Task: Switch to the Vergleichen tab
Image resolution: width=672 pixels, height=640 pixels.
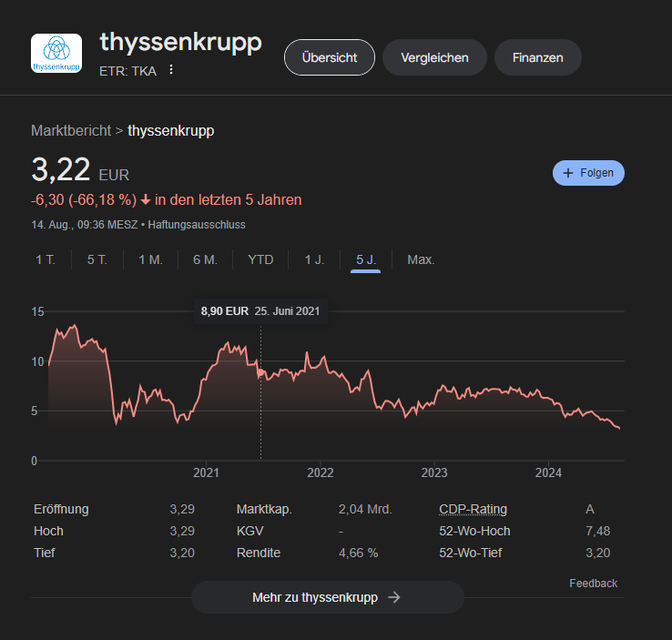Action: 434,57
